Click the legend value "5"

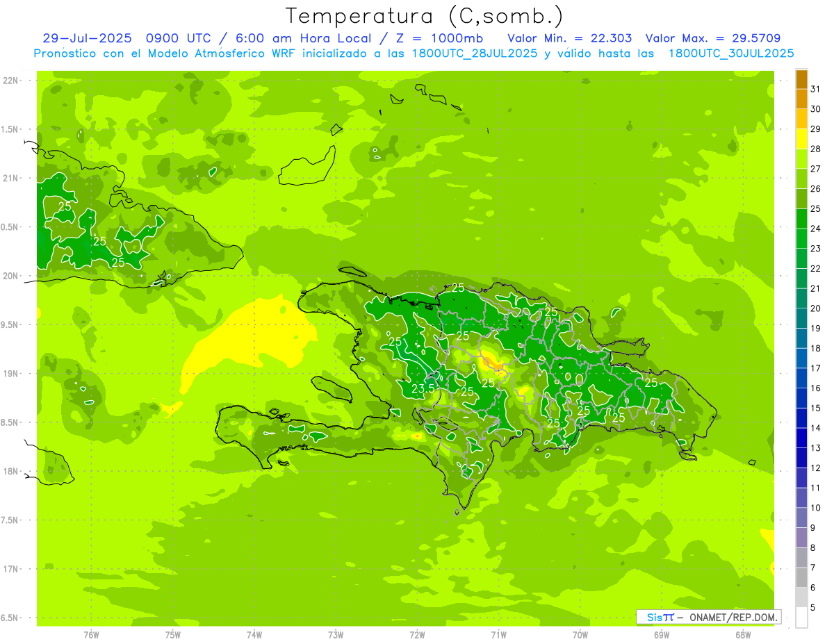pos(813,608)
